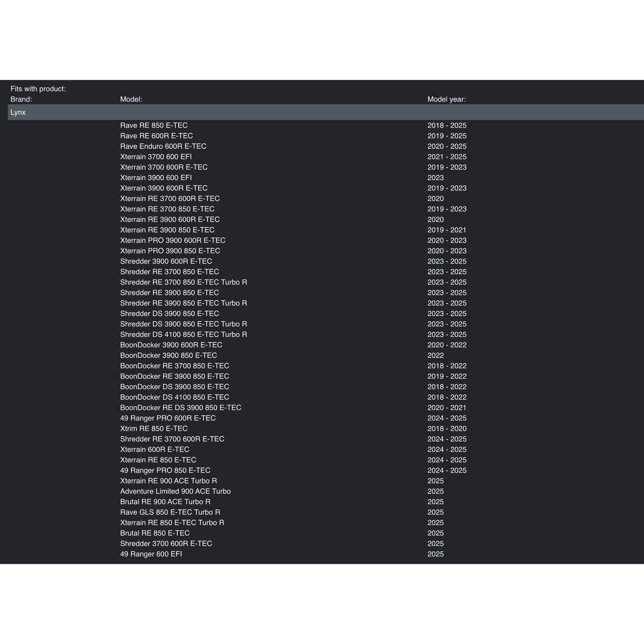
Task: Select BoonDocker RE DS 3900 850 E-TEC
Action: (x=180, y=408)
